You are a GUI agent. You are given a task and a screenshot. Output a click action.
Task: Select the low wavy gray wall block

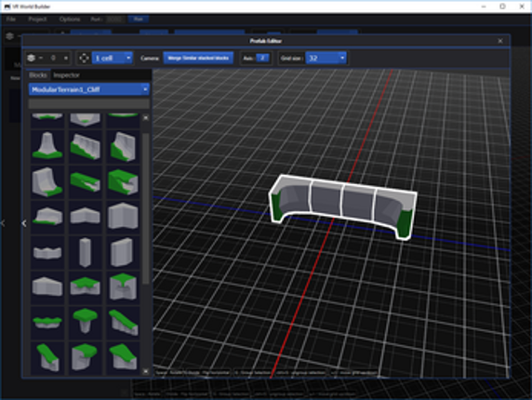(47, 252)
